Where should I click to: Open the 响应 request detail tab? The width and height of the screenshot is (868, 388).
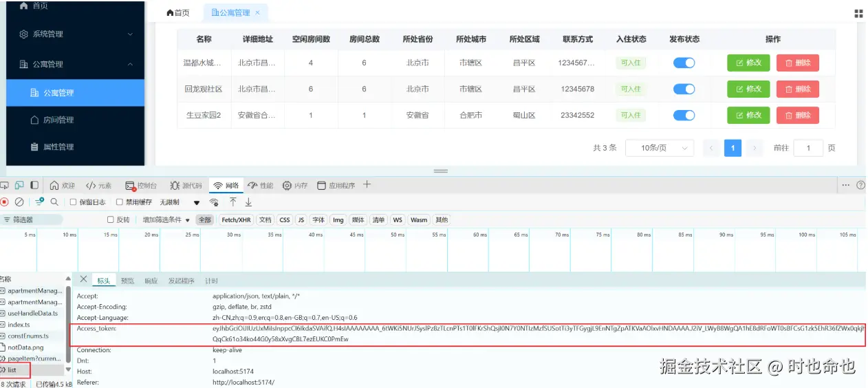click(x=151, y=281)
